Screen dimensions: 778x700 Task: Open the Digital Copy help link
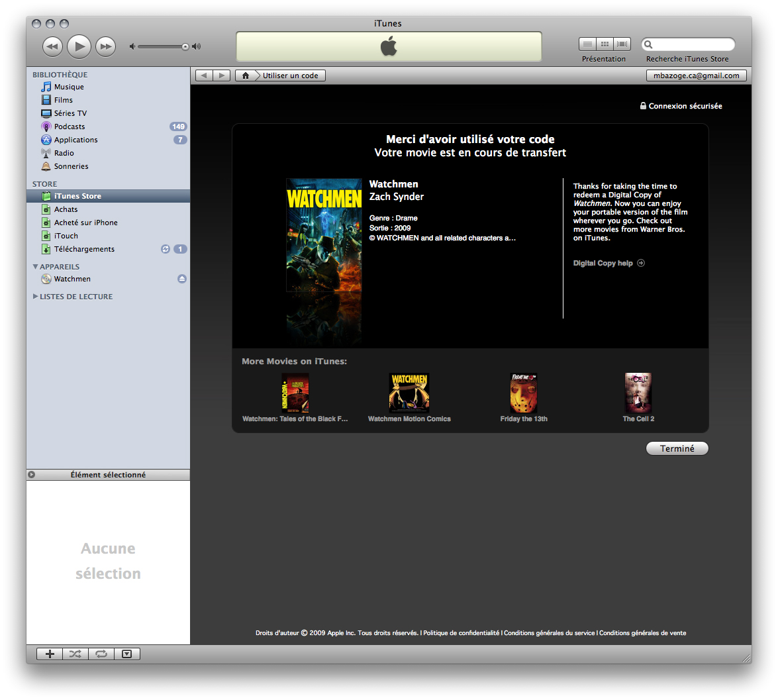(x=603, y=263)
